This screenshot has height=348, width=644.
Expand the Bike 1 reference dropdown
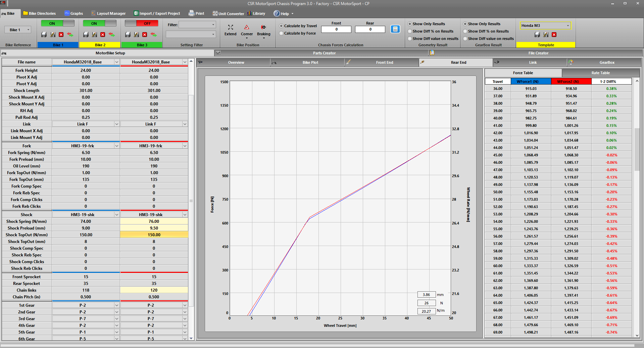pyautogui.click(x=28, y=30)
